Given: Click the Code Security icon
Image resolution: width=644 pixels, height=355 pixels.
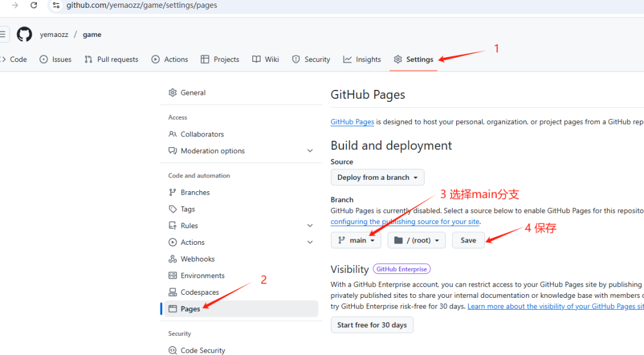Looking at the screenshot, I should [x=172, y=350].
